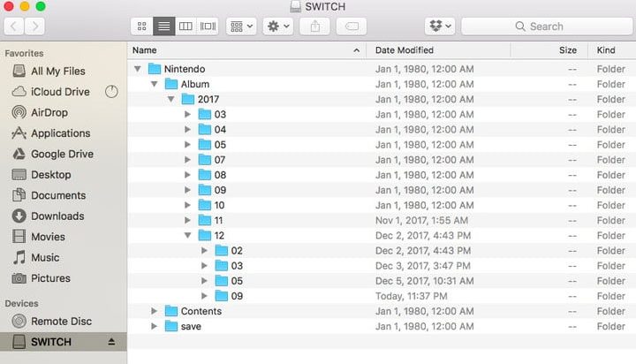This screenshot has width=636, height=364.
Task: Switch to icon view in toolbar
Action: click(x=141, y=27)
